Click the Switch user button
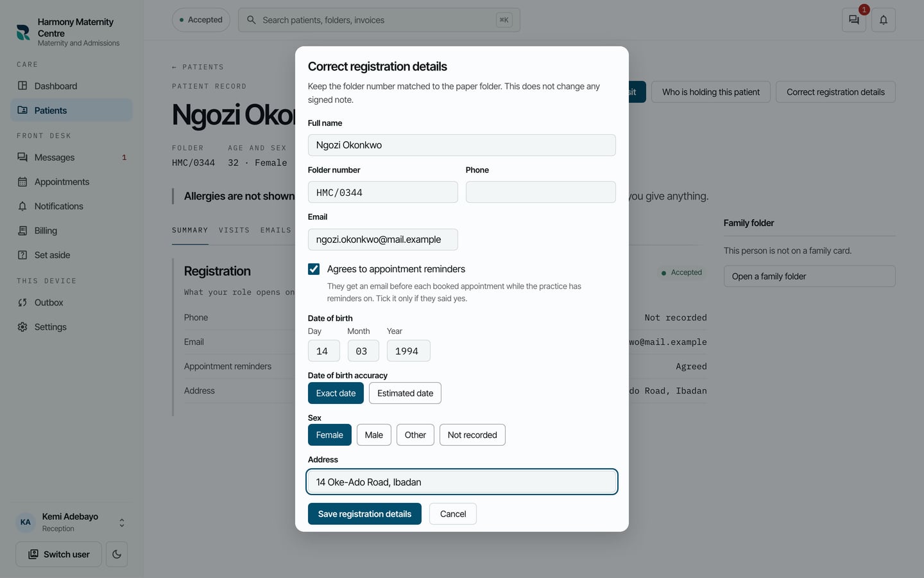This screenshot has height=578, width=924. (x=58, y=554)
